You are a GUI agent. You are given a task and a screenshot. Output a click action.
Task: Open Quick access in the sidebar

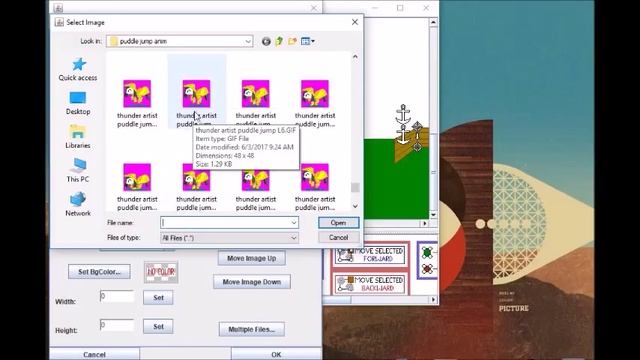pos(78,69)
